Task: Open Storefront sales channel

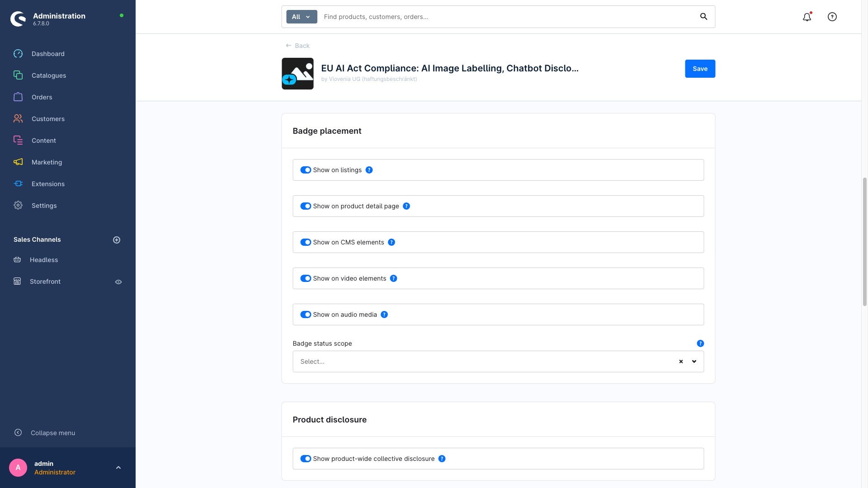Action: point(45,282)
